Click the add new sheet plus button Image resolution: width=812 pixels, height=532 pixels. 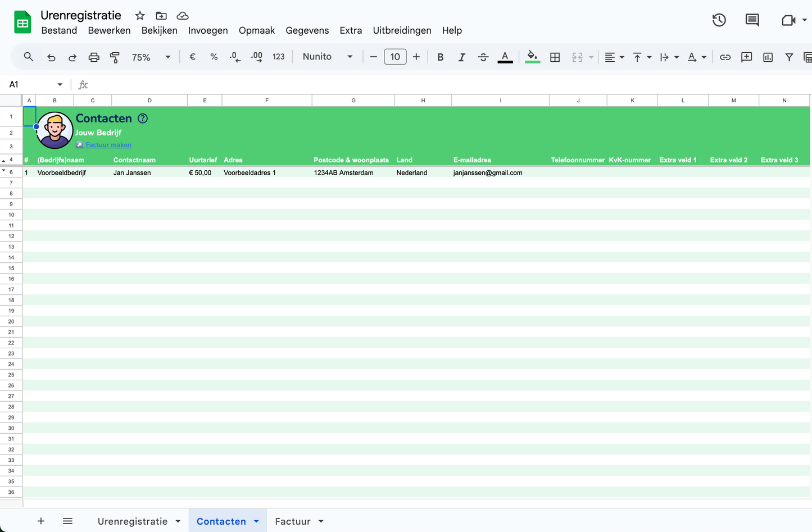coord(41,521)
